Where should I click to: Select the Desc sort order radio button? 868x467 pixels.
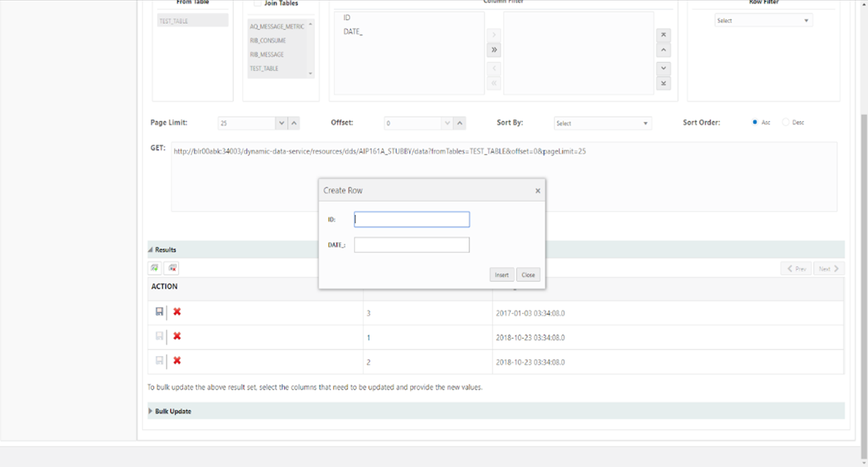(x=783, y=122)
